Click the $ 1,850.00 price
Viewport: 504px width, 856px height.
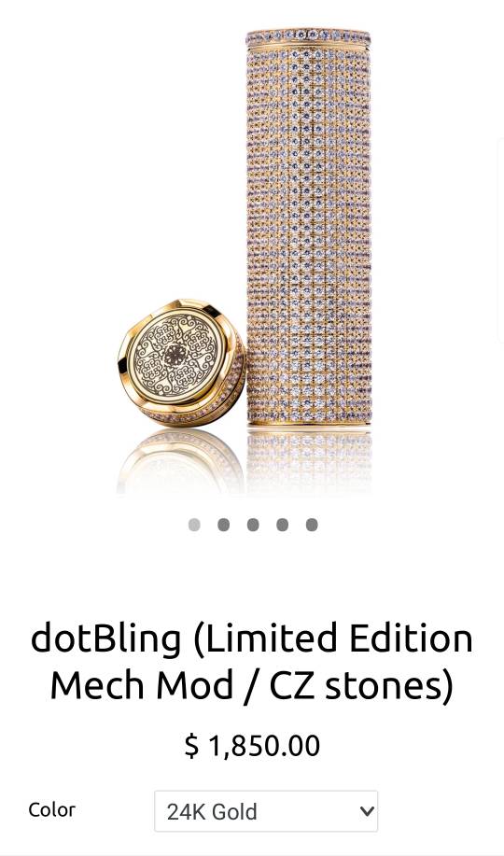click(x=252, y=746)
